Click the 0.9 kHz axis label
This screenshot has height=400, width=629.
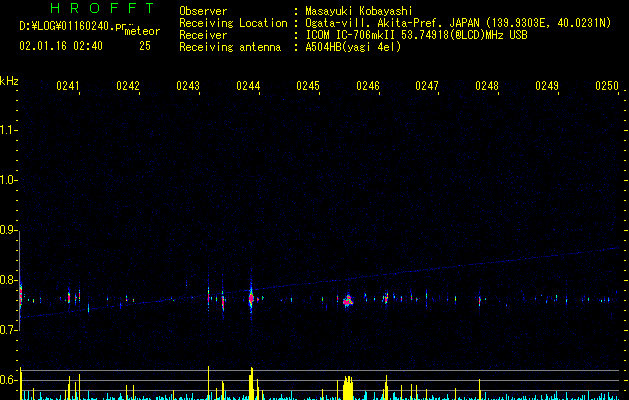8,230
